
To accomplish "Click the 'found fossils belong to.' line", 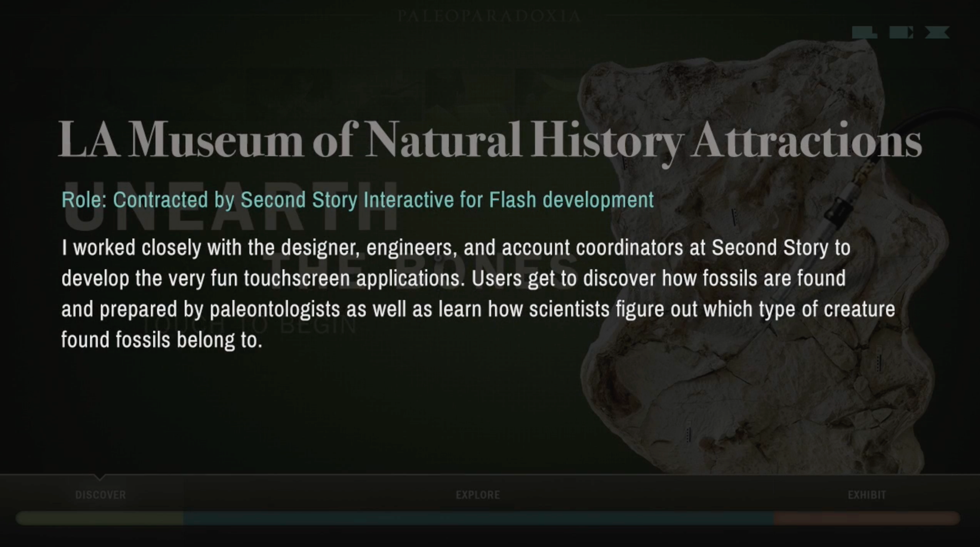I will click(162, 340).
